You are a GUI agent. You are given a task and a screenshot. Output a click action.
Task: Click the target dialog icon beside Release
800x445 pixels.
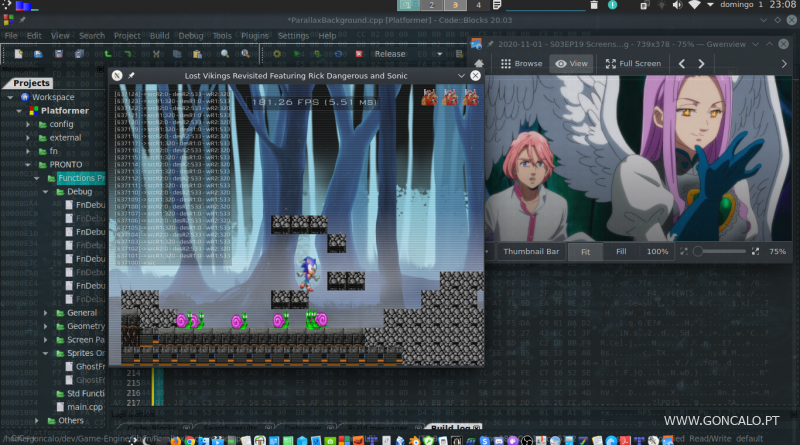click(x=459, y=54)
